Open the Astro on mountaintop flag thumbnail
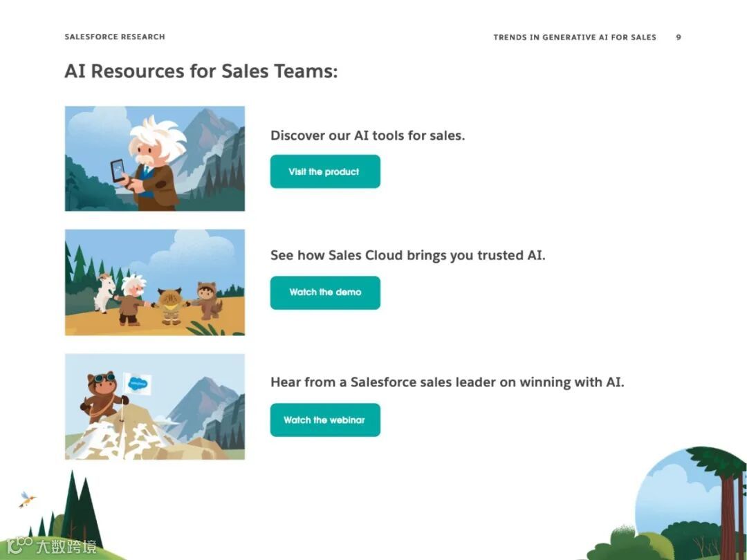 [155, 407]
